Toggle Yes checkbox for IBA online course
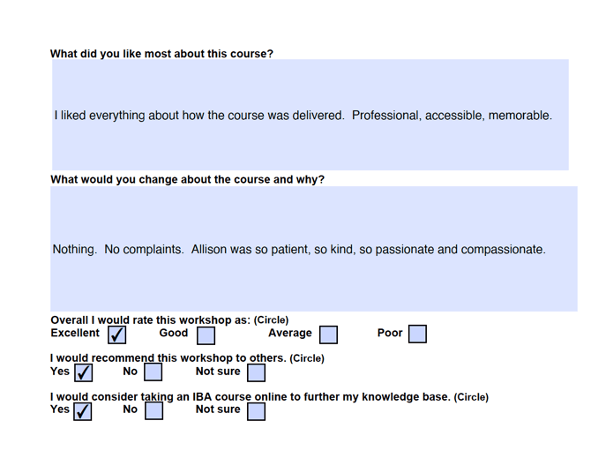This screenshot has height=450, width=590. point(82,411)
